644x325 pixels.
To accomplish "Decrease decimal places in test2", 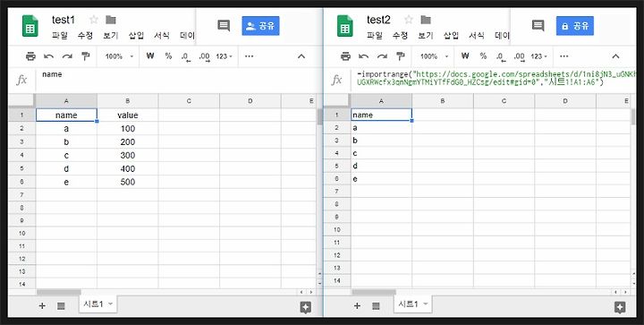I will [501, 56].
